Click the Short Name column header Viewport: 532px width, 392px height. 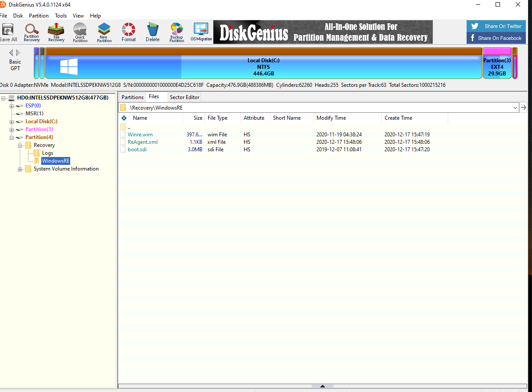(291, 118)
